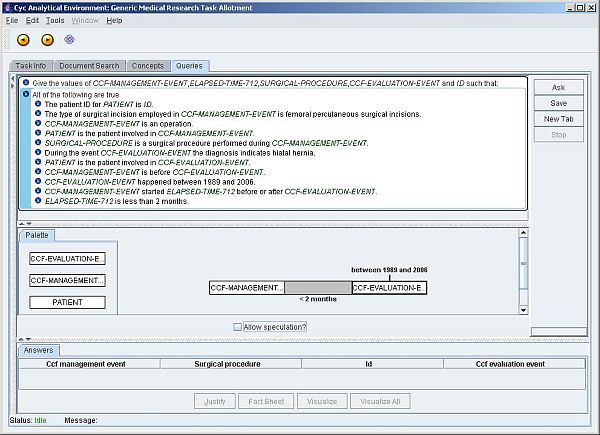Toggle split pane arrows above Answers tab

point(24,339)
